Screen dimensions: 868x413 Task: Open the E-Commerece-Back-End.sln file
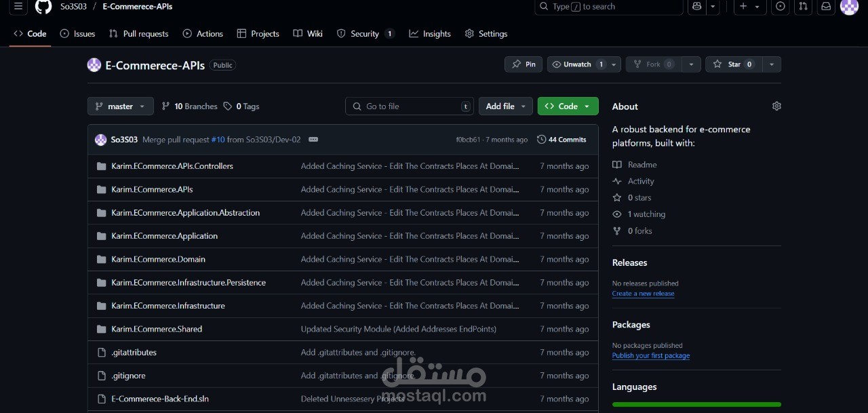160,399
